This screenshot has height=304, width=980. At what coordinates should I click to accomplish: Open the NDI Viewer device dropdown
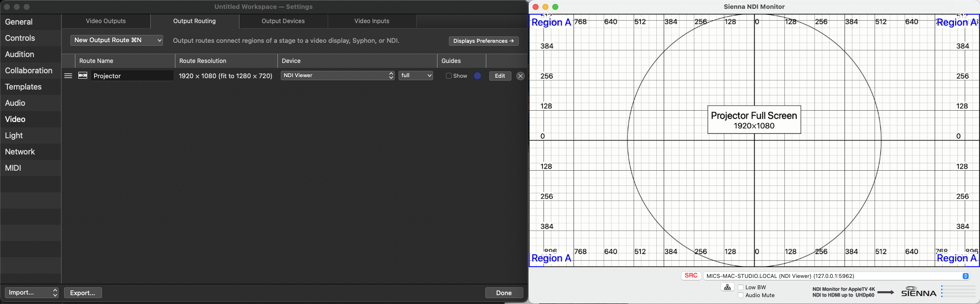click(x=338, y=75)
